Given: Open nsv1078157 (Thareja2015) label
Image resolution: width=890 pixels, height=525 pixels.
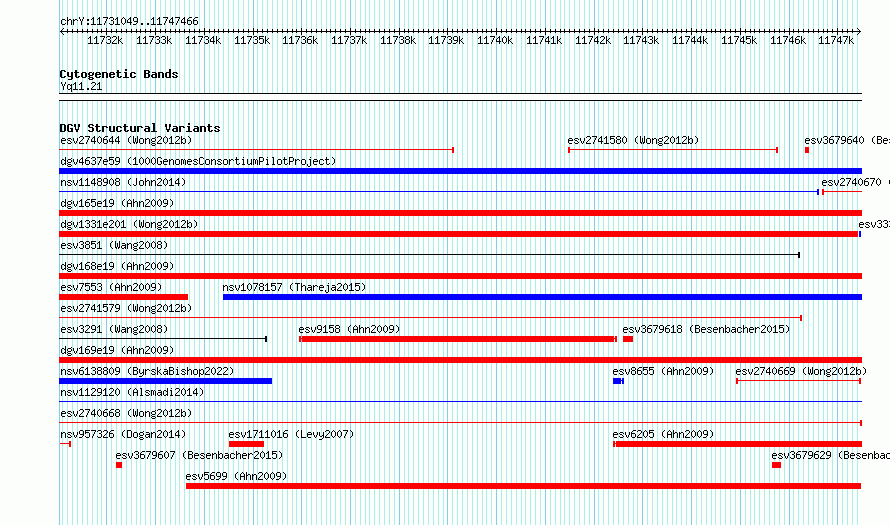Looking at the screenshot, I should 294,287.
